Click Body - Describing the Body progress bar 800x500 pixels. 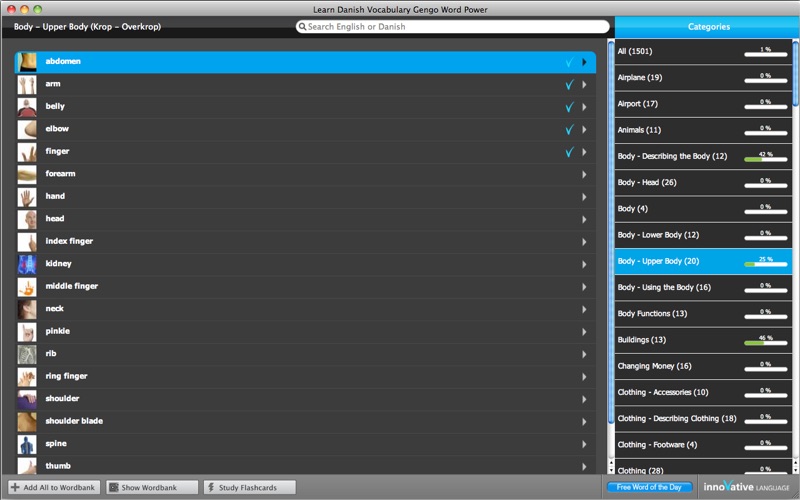tap(765, 160)
